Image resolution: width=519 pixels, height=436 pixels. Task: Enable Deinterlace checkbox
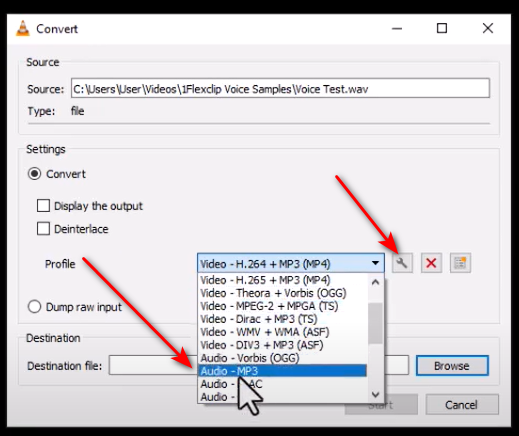43,229
